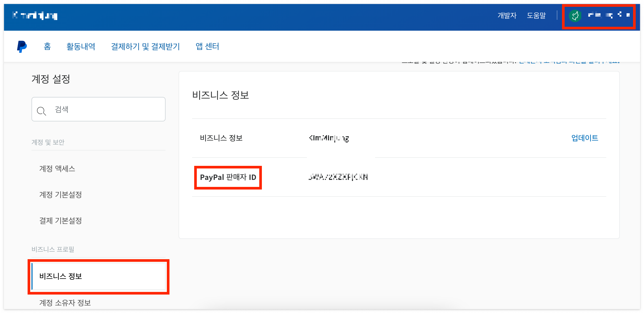Click the business name in top-left header
The image size is (644, 313).
click(35, 16)
